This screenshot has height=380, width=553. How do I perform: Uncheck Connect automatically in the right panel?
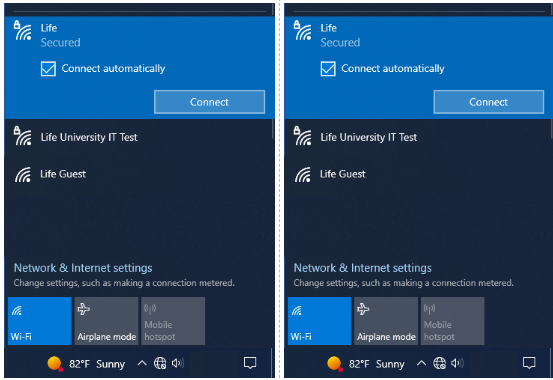coord(328,69)
